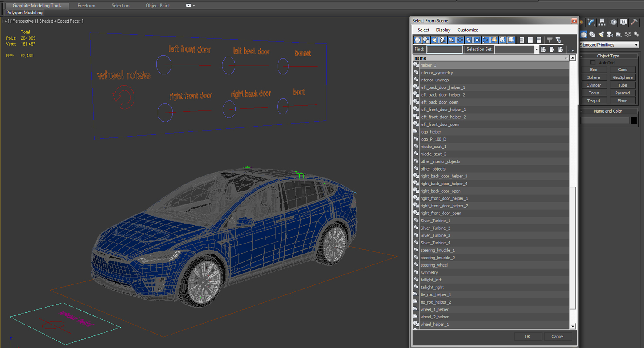The width and height of the screenshot is (644, 348).
Task: Open the Hierarchy command panel tab
Action: pos(602,22)
